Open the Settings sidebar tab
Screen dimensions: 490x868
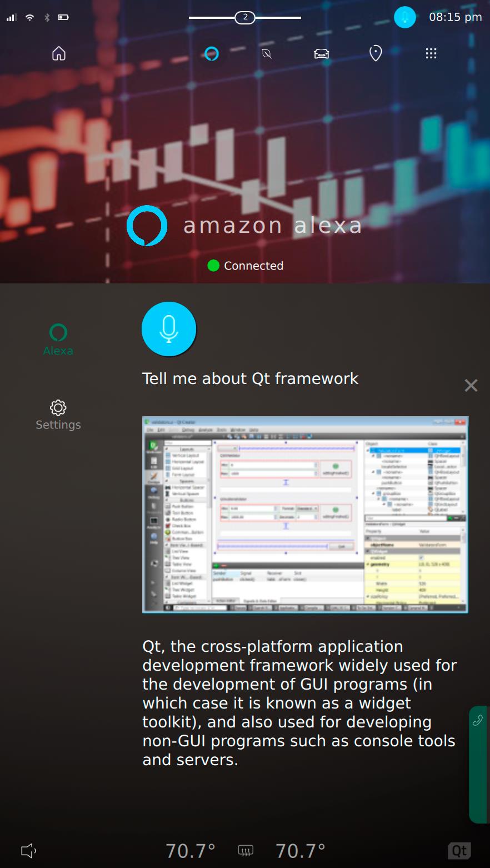58,415
